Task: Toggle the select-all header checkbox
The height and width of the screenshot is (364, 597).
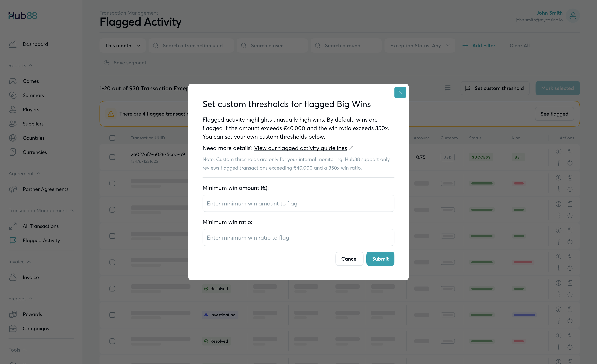Action: (112, 138)
